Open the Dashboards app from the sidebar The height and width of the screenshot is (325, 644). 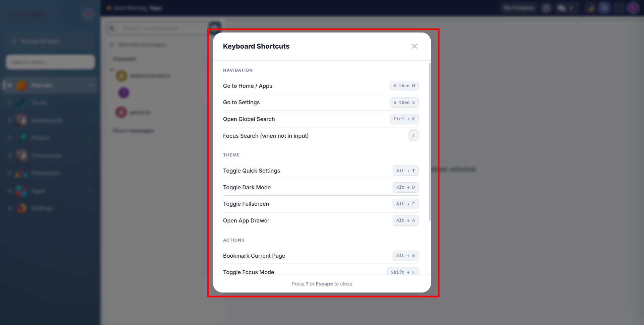21,120
